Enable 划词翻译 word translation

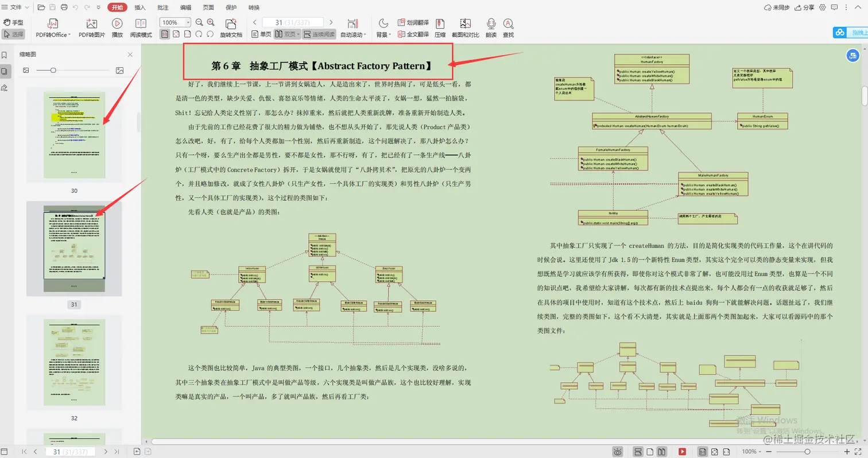click(413, 22)
